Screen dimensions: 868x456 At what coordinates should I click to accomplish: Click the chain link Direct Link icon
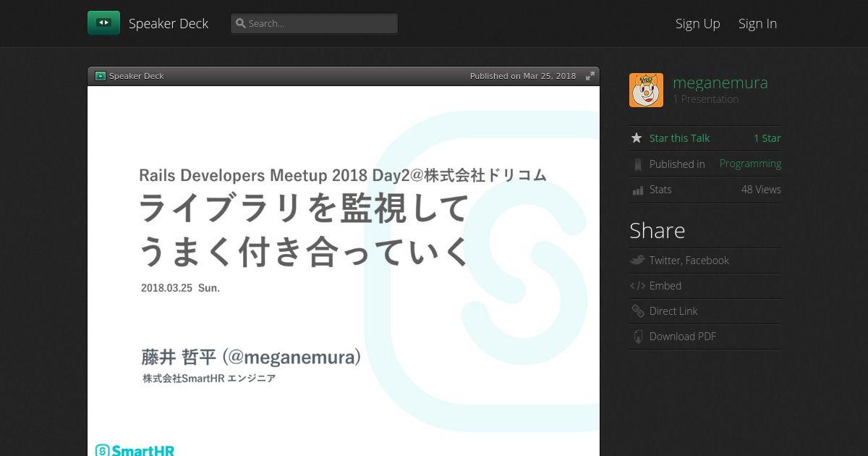point(637,311)
